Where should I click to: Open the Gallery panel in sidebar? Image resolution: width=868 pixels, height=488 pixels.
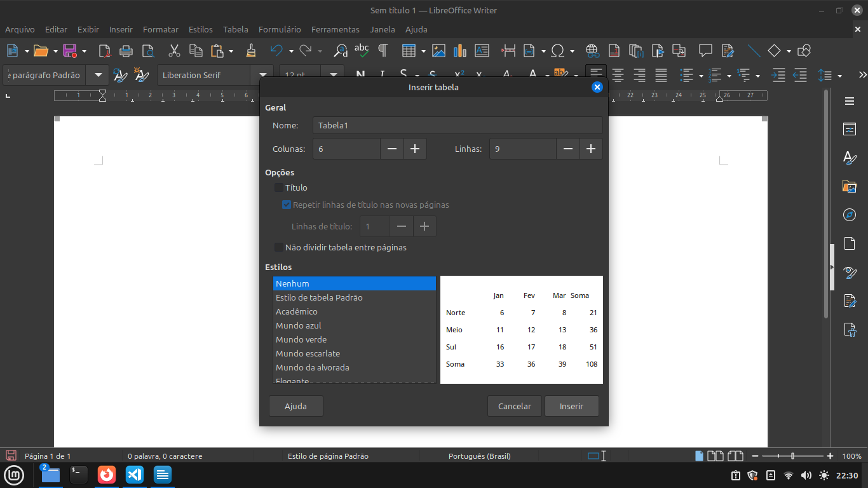pos(850,186)
